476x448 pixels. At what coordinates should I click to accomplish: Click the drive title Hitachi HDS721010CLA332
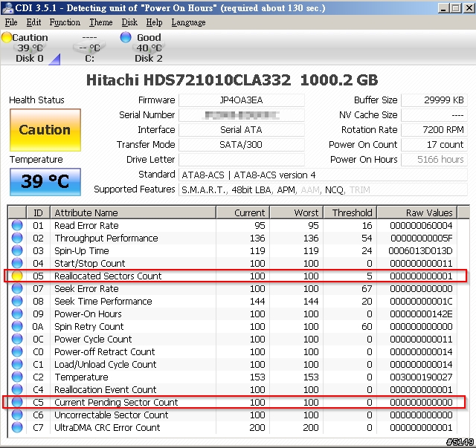188,80
